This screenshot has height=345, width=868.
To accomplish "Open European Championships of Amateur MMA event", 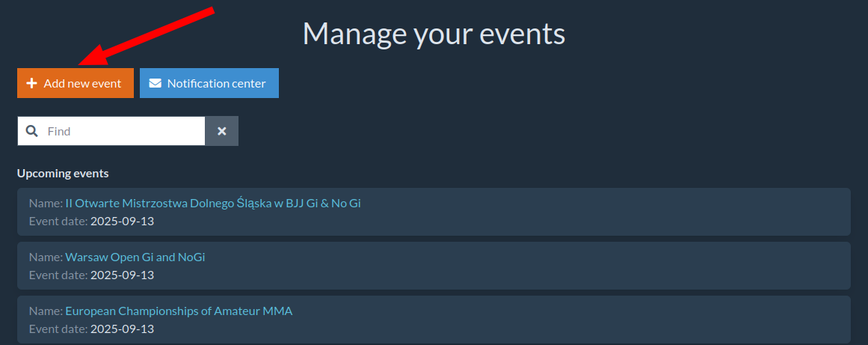I will [179, 311].
